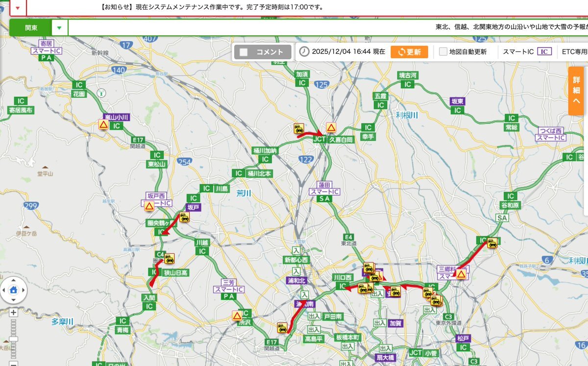Viewport: 588px width, 366px height.
Task: Click the warning triangle at 三郷料金所 スマートIC
Action: [461, 274]
